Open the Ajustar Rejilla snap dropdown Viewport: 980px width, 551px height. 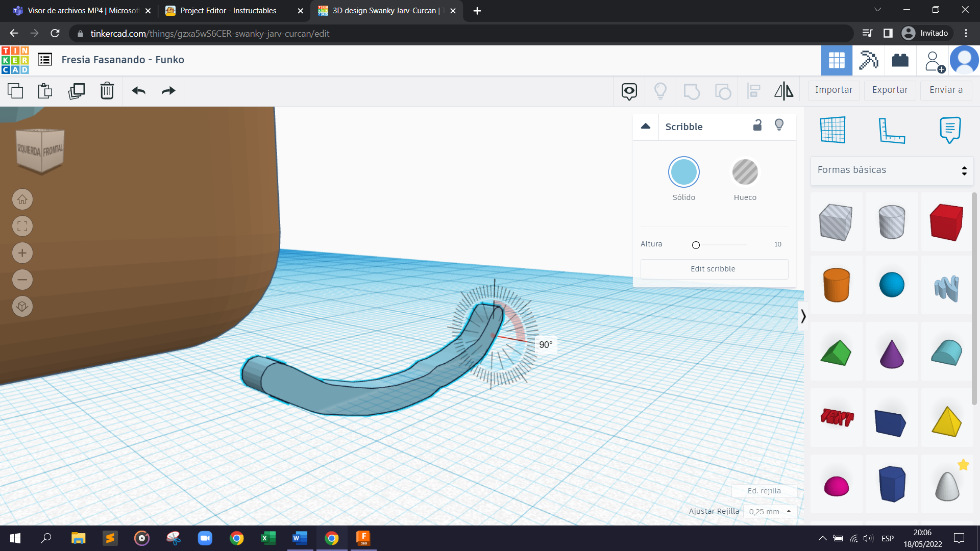[x=770, y=511]
